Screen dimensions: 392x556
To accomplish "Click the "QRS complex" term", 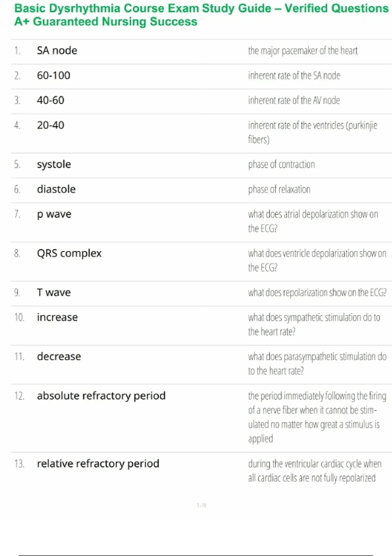I will 69,253.
